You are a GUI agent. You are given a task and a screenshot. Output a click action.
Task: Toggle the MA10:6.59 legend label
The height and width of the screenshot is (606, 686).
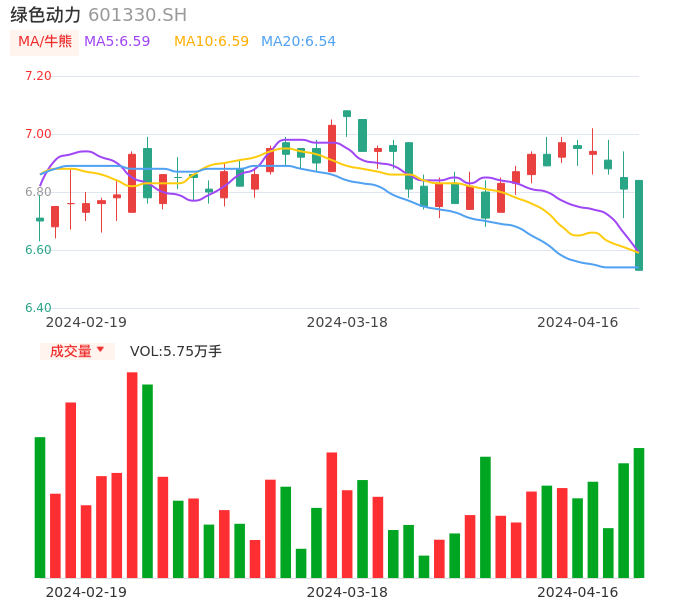click(x=211, y=42)
